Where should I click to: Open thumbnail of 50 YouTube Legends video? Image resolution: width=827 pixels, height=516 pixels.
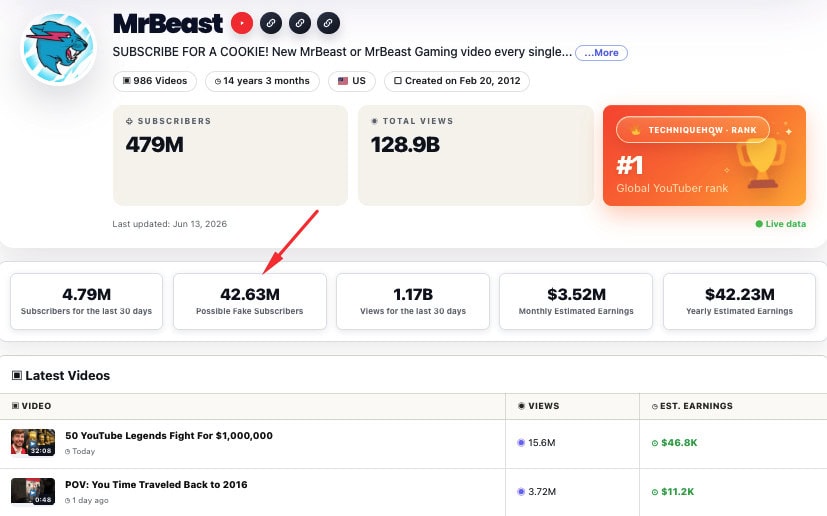click(x=33, y=442)
